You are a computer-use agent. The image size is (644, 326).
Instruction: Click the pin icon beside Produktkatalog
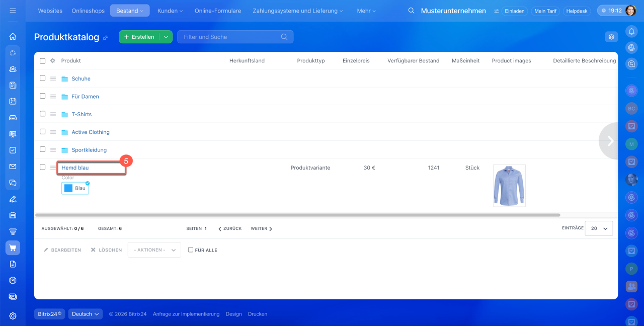pos(105,38)
